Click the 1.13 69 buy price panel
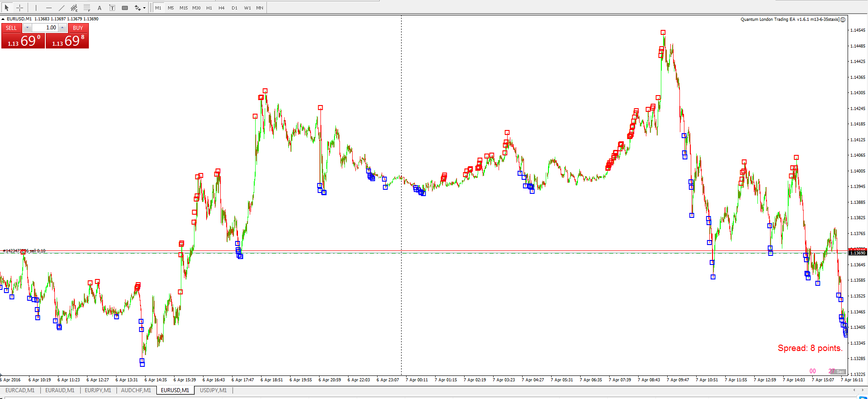This screenshot has width=868, height=399. pyautogui.click(x=67, y=41)
